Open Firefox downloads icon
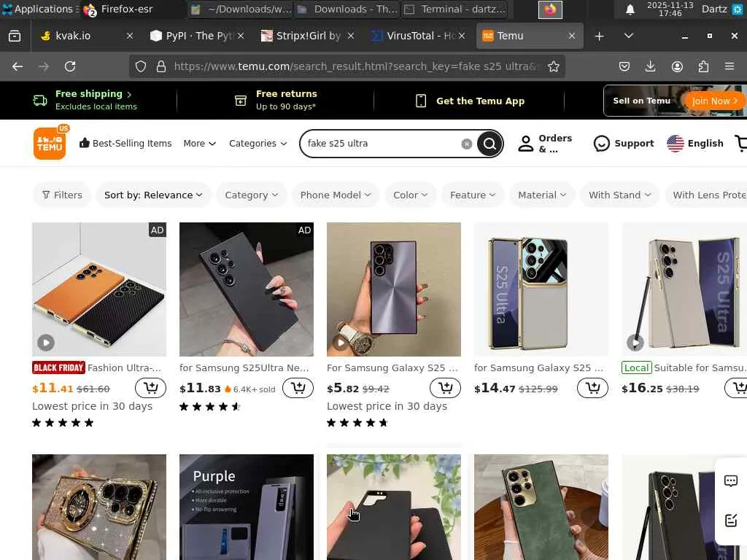747x560 pixels. coord(650,66)
